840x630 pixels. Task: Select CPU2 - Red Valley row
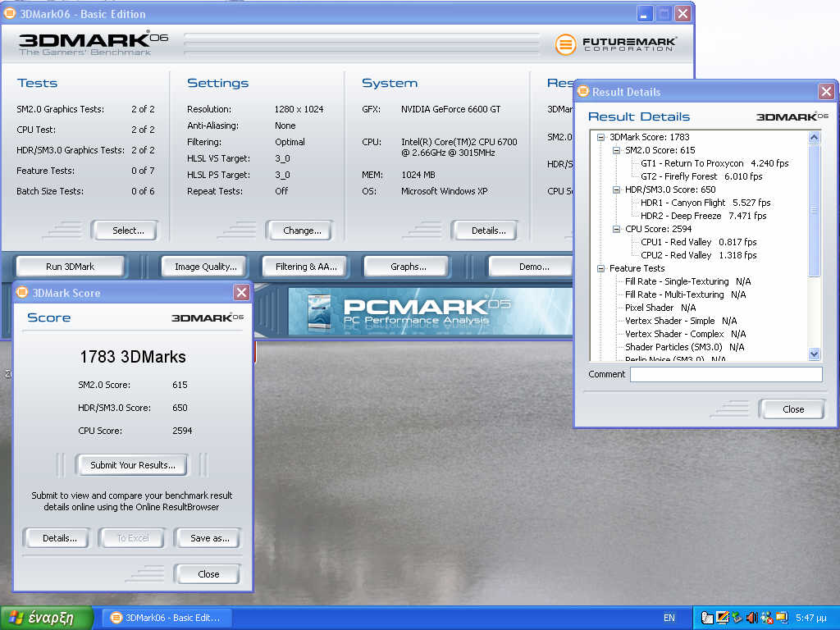[x=699, y=255]
